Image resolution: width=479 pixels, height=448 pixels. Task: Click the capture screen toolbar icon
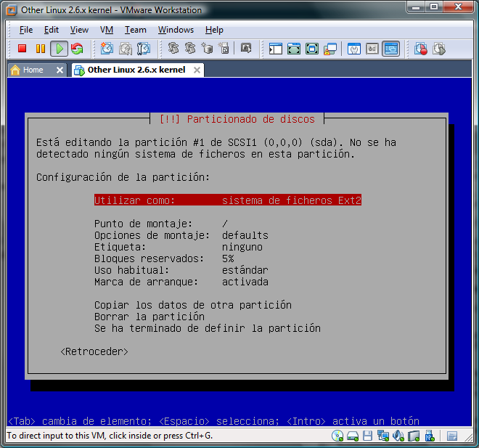(246, 48)
